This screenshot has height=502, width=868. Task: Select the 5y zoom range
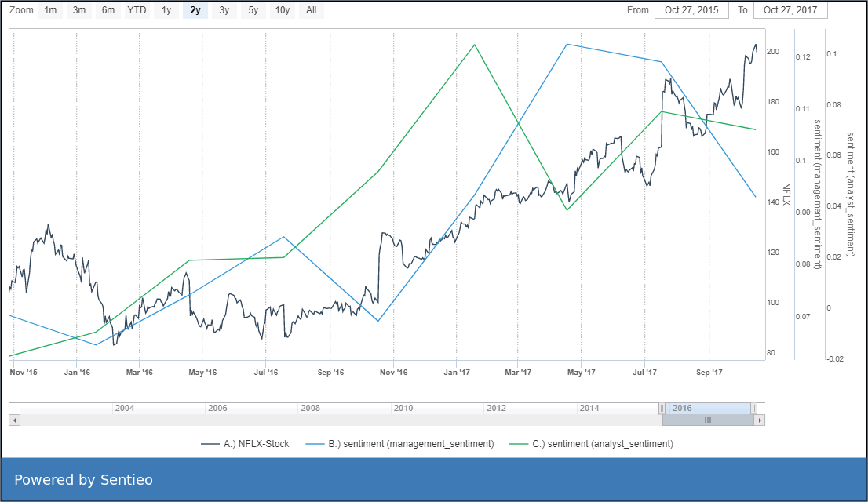(x=253, y=10)
